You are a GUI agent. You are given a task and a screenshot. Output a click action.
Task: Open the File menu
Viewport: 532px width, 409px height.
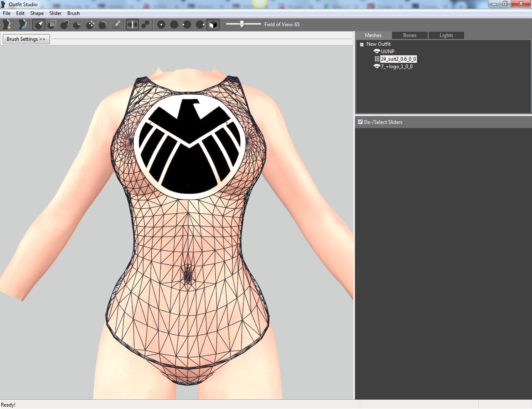[x=7, y=13]
